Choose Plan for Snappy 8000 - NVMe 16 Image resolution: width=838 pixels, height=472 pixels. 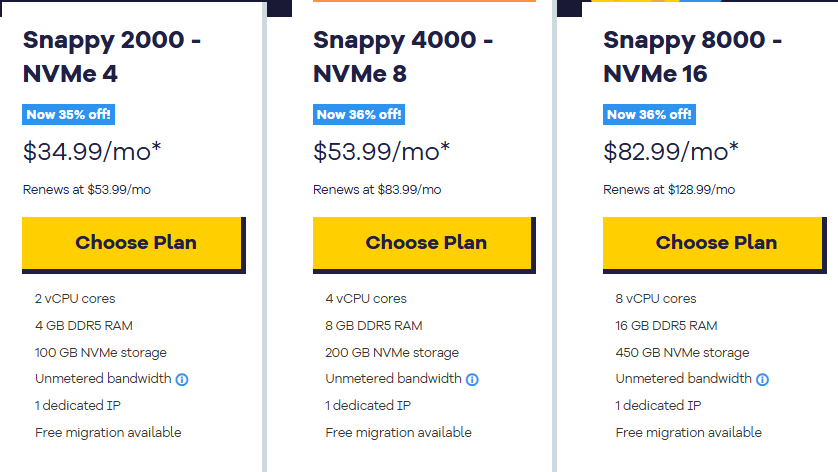point(714,243)
